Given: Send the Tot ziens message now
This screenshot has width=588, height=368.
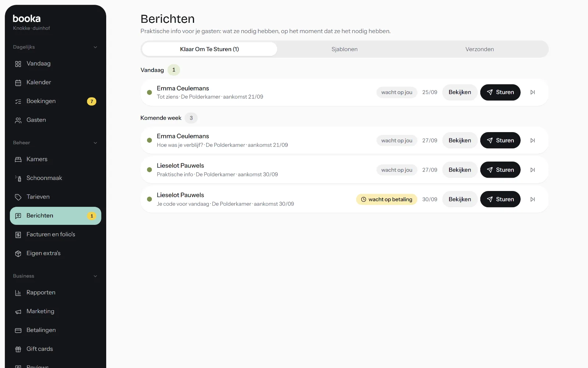Looking at the screenshot, I should pos(500,92).
